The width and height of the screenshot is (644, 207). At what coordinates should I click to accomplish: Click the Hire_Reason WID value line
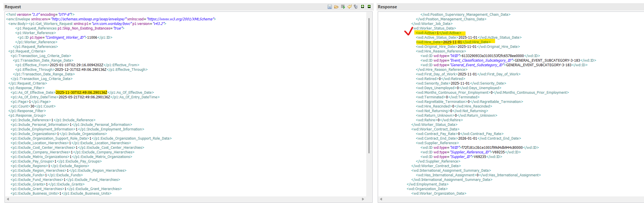(480, 56)
